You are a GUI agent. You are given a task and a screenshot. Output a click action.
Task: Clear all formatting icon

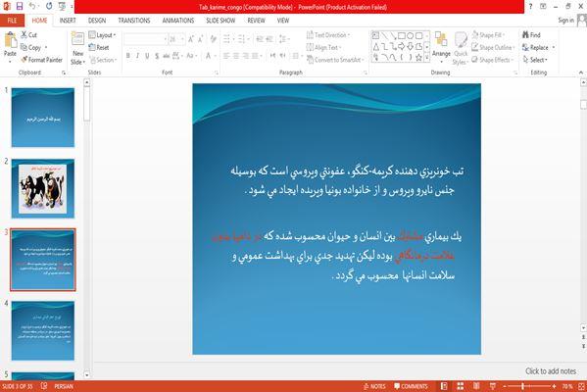point(214,39)
